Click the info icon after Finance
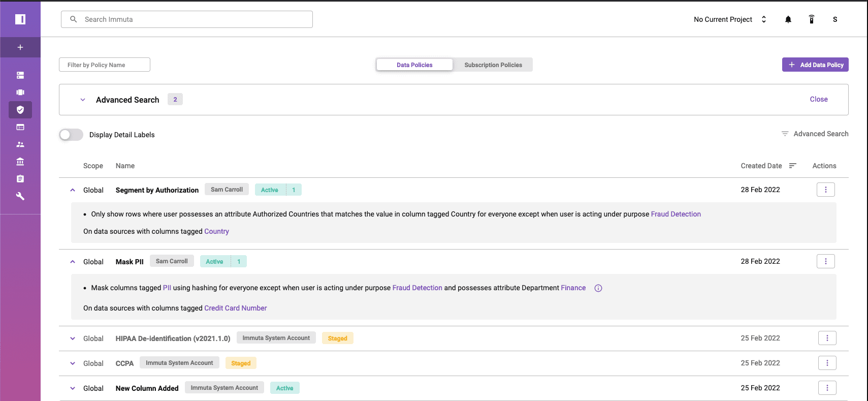The image size is (868, 401). (598, 288)
